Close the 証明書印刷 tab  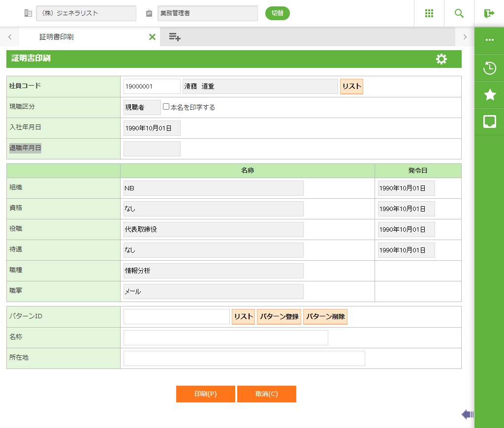pyautogui.click(x=152, y=37)
